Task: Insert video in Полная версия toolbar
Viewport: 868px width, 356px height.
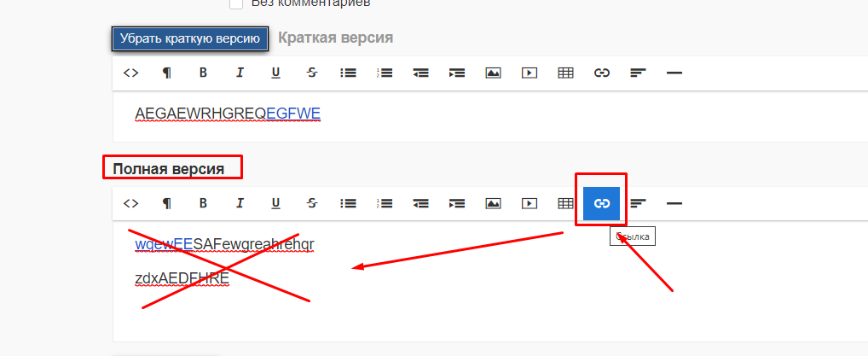Action: tap(529, 203)
